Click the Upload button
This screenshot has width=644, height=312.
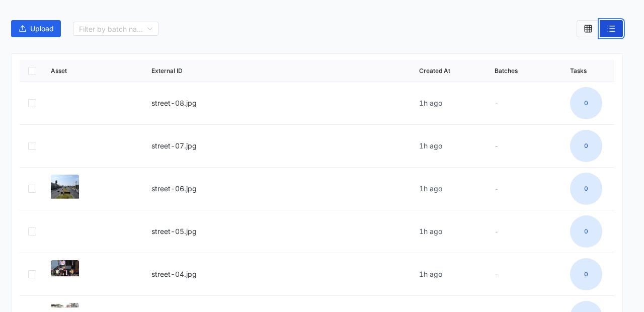pos(36,29)
